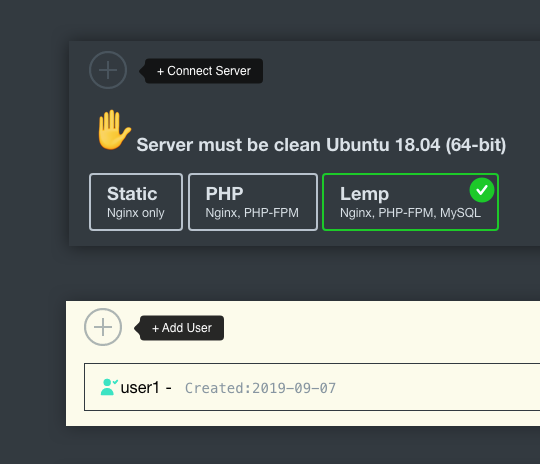Click the green checkmark on Lemp card

pyautogui.click(x=482, y=190)
